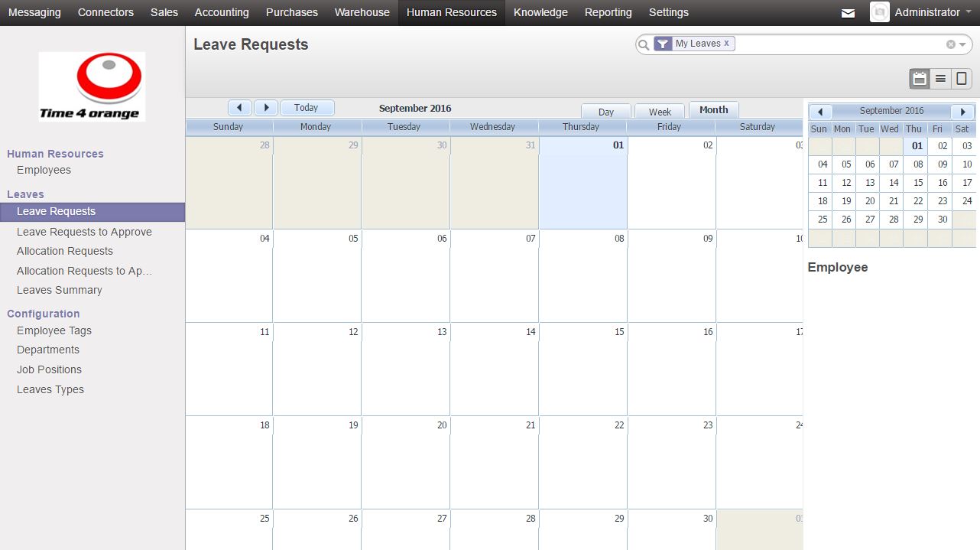The height and width of the screenshot is (550, 980).
Task: Switch to form view icon
Action: tap(961, 78)
